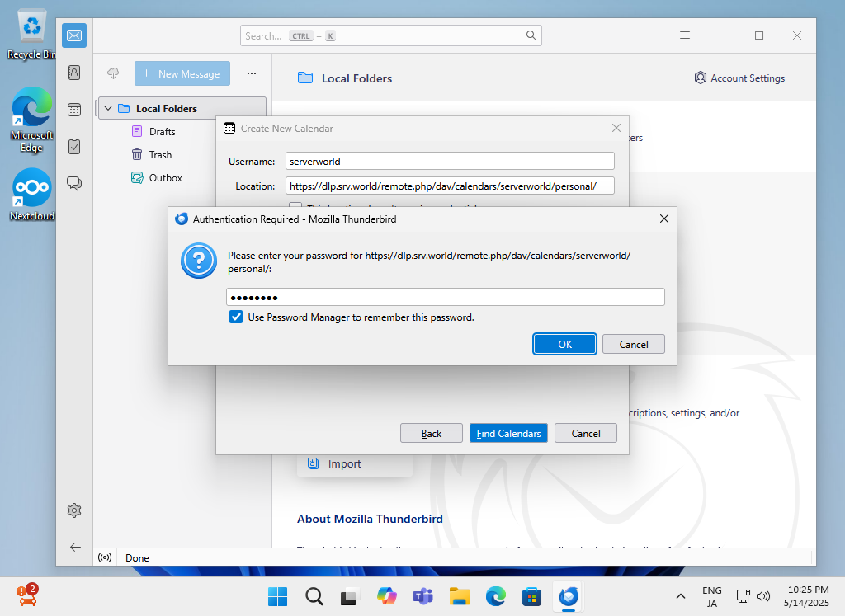
Task: Open Chat from the sidebar
Action: pyautogui.click(x=73, y=183)
